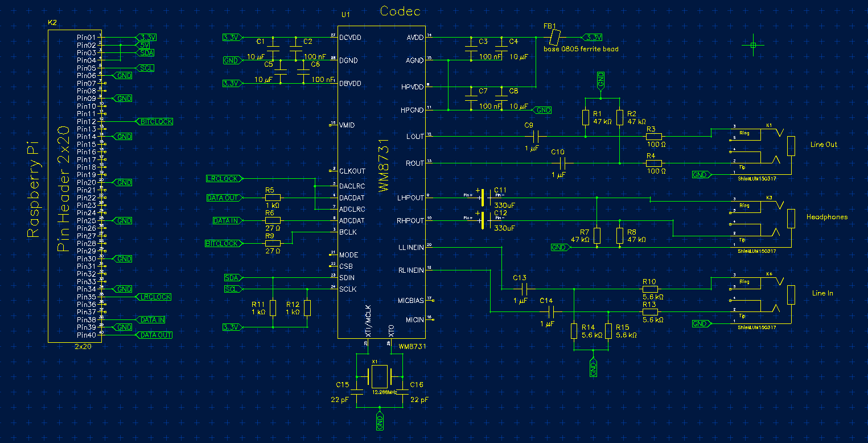
Task: Click the GND label above R1 and R2
Action: click(x=601, y=81)
